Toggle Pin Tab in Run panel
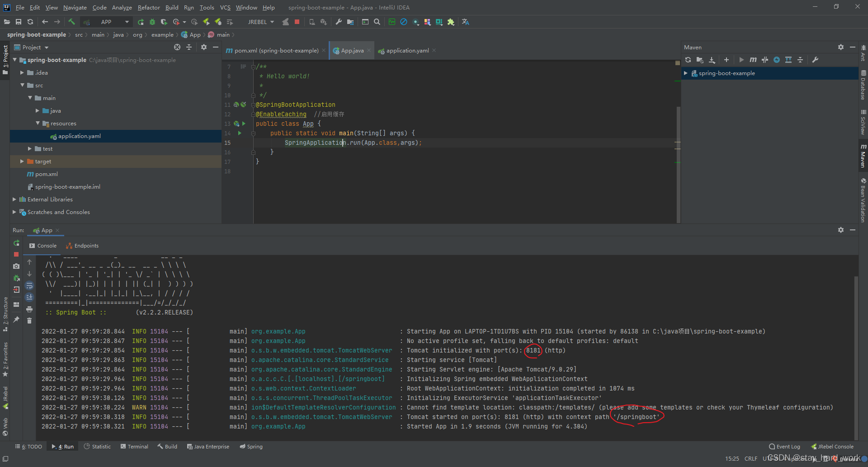The height and width of the screenshot is (467, 868). click(16, 319)
